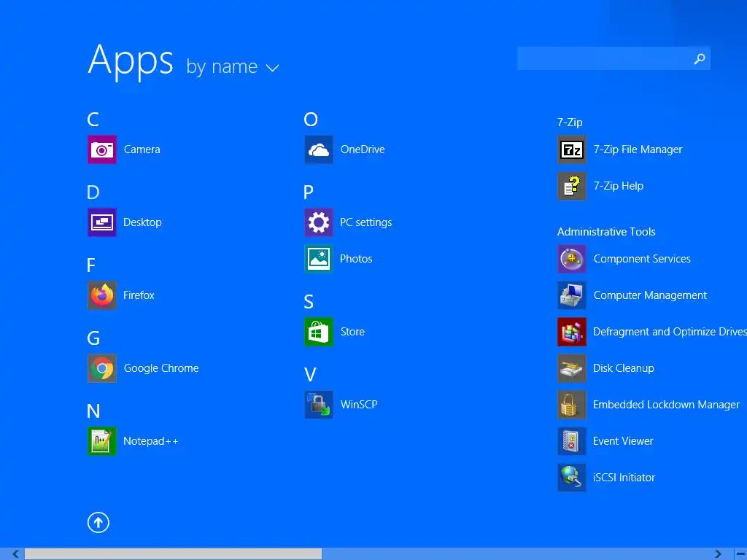This screenshot has width=747, height=560.
Task: Click the letter F group header
Action: [91, 265]
